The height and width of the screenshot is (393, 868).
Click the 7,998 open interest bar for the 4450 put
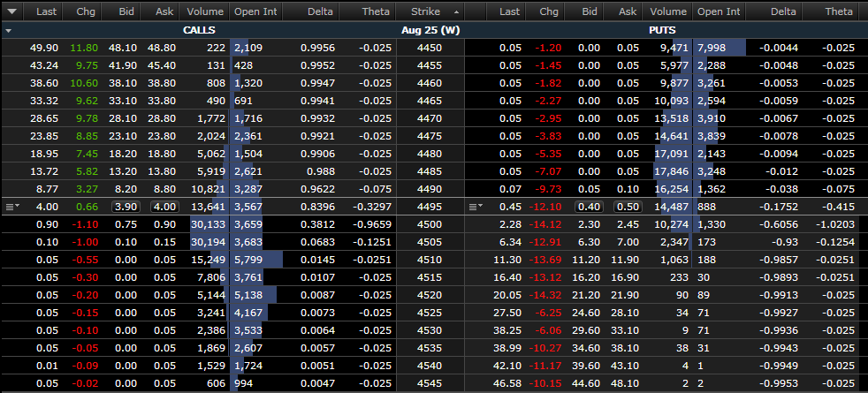pos(720,47)
